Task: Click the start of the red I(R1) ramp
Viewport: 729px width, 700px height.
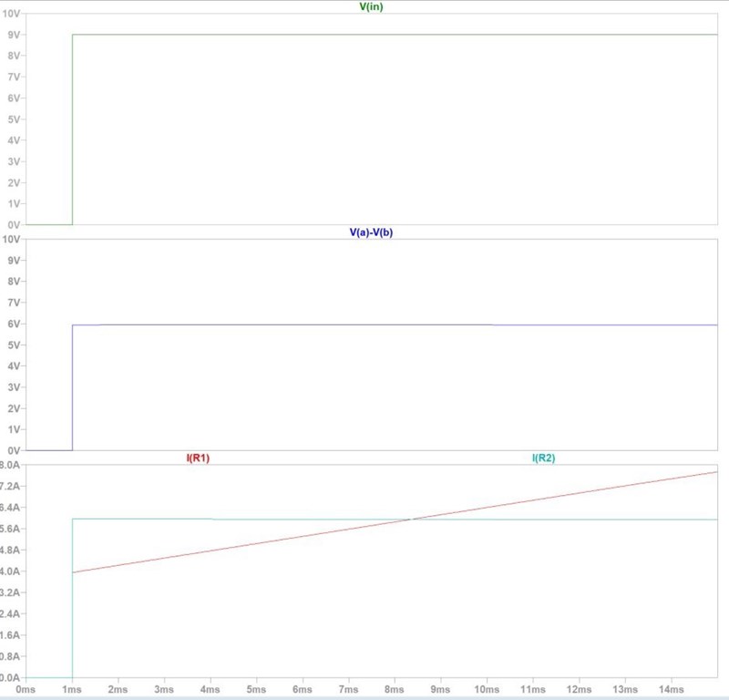Action: point(74,572)
